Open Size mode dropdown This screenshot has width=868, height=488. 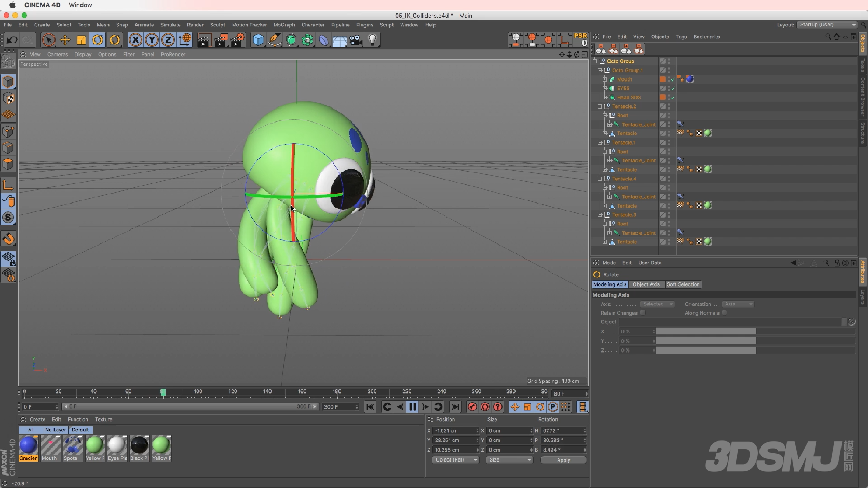pos(509,460)
